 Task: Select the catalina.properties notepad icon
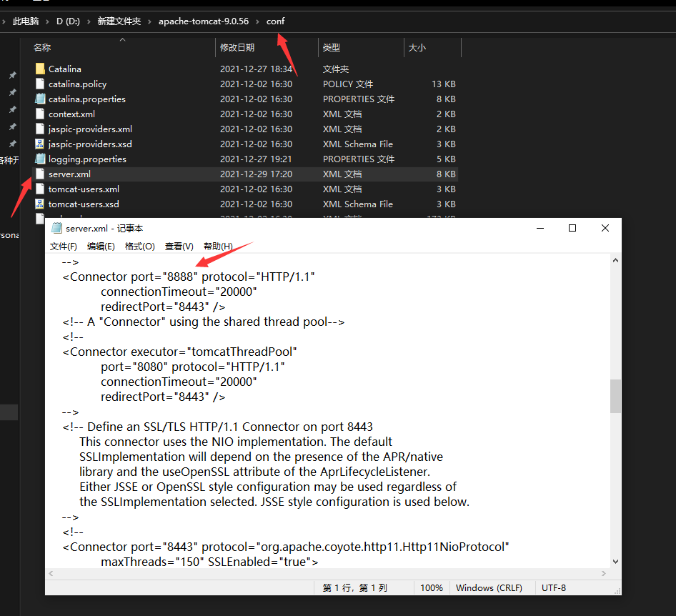(39, 99)
